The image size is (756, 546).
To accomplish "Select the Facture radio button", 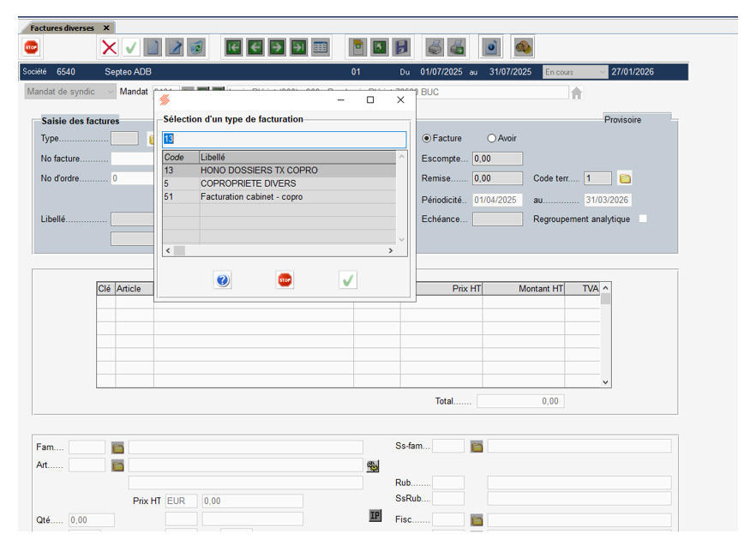I will tap(426, 138).
